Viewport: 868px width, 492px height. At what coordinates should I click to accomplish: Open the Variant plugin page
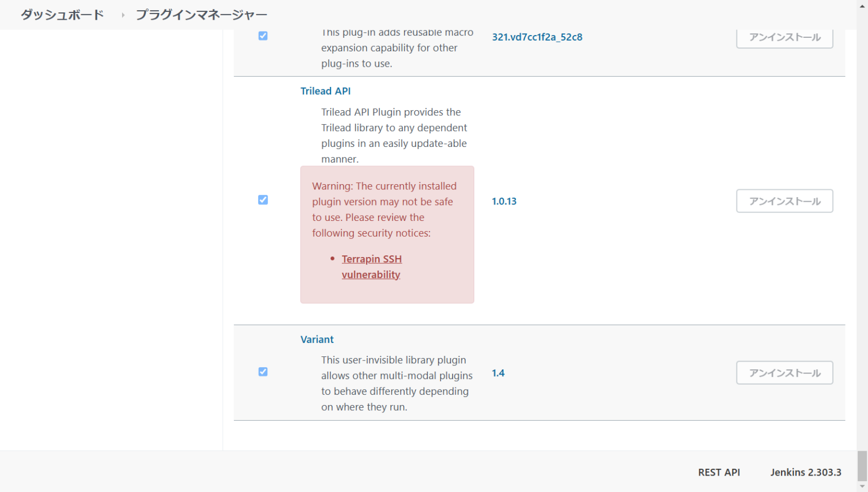point(317,339)
